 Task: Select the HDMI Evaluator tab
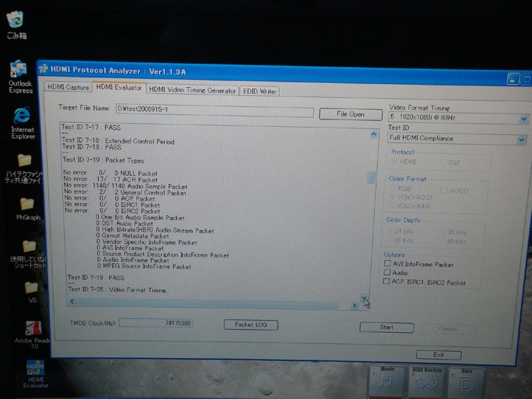(x=118, y=87)
